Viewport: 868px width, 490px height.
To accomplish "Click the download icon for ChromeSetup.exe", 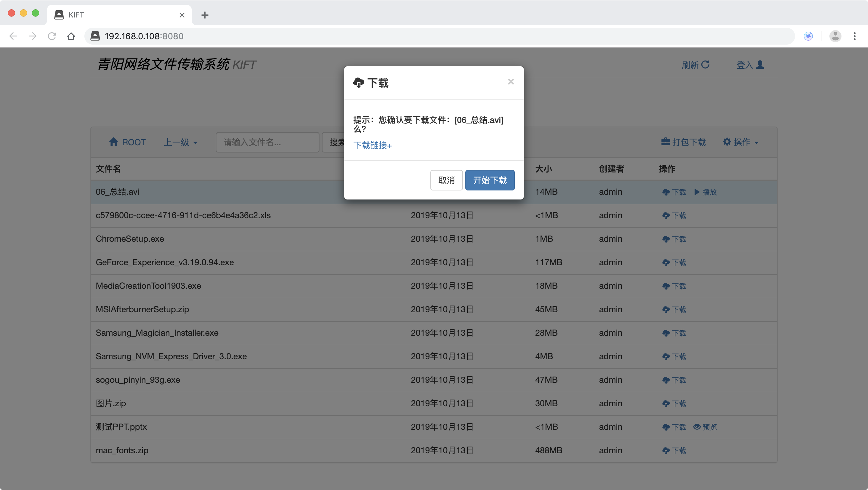I will pos(666,239).
